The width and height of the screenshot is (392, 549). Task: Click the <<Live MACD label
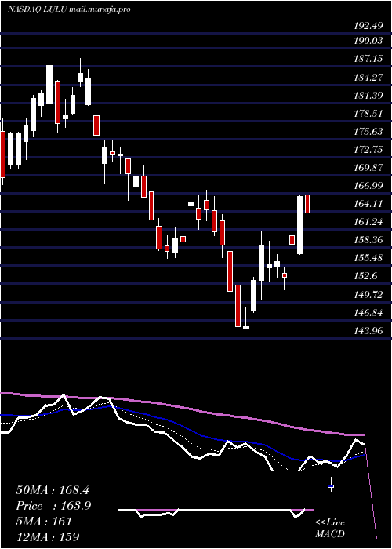330,529
